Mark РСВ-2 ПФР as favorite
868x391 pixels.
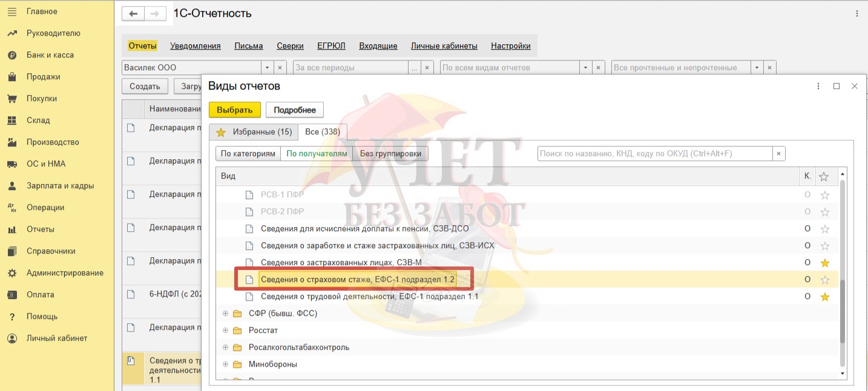point(824,212)
